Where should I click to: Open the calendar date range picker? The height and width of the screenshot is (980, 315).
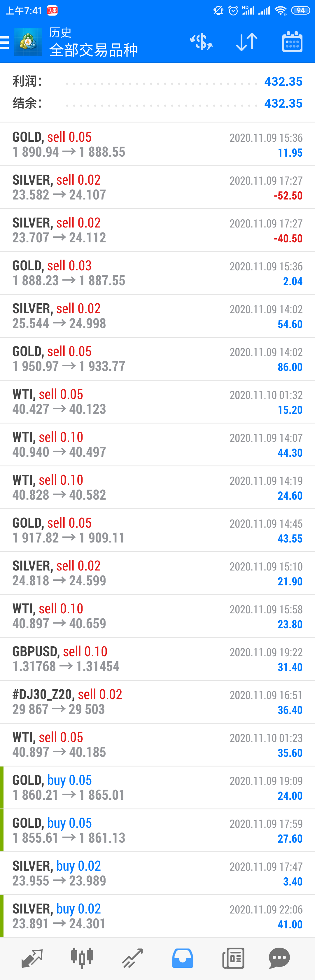[292, 42]
